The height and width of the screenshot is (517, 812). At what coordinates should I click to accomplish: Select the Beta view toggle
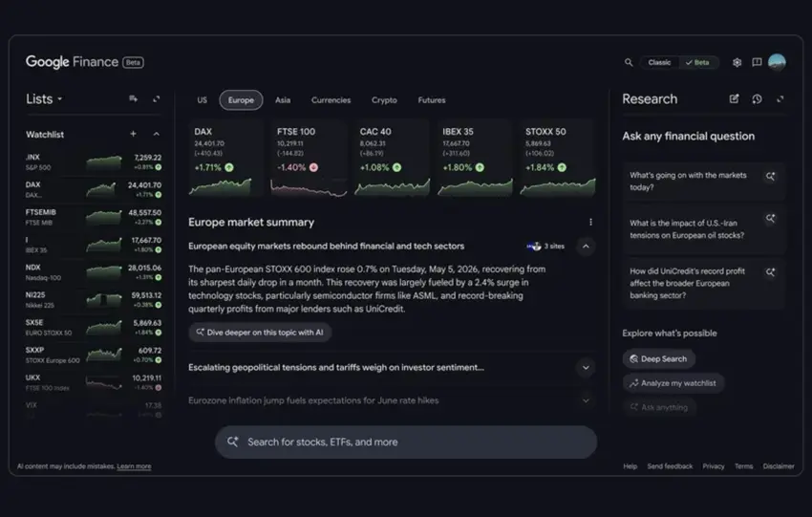pos(697,62)
